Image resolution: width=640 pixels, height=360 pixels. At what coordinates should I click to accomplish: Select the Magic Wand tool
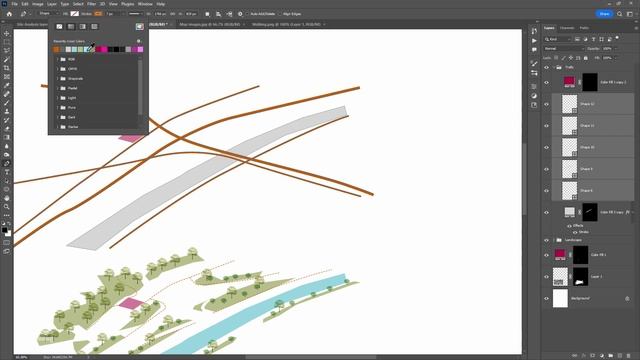(x=7, y=59)
